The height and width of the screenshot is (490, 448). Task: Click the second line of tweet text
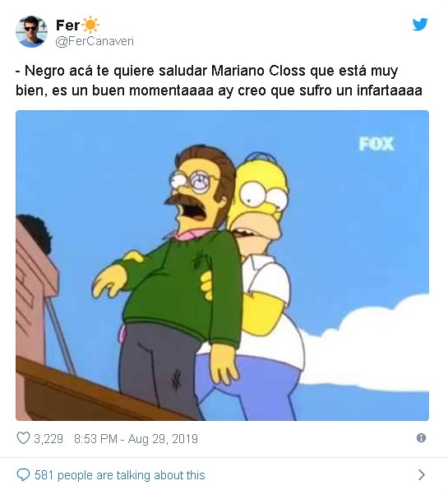click(219, 91)
